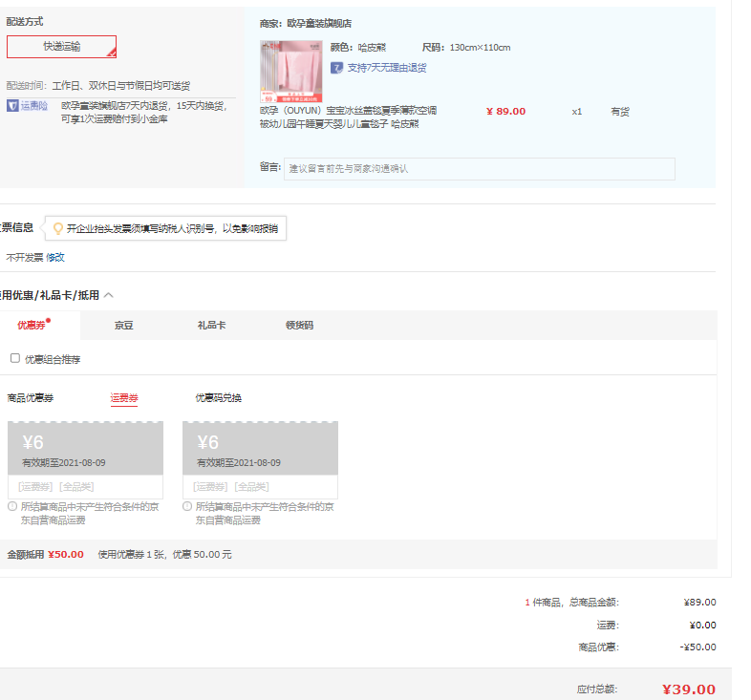Click the ¥ 89.00 item price

pyautogui.click(x=505, y=112)
